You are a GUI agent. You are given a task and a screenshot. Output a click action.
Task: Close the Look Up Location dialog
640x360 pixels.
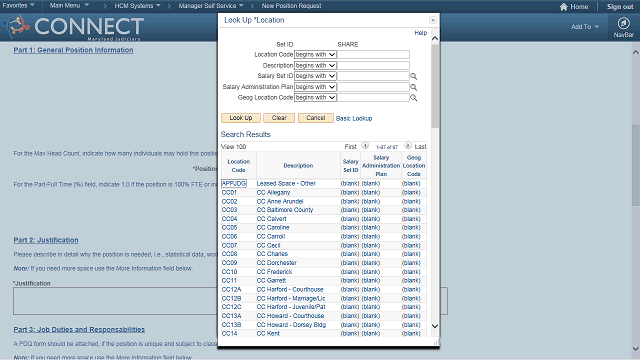click(433, 20)
